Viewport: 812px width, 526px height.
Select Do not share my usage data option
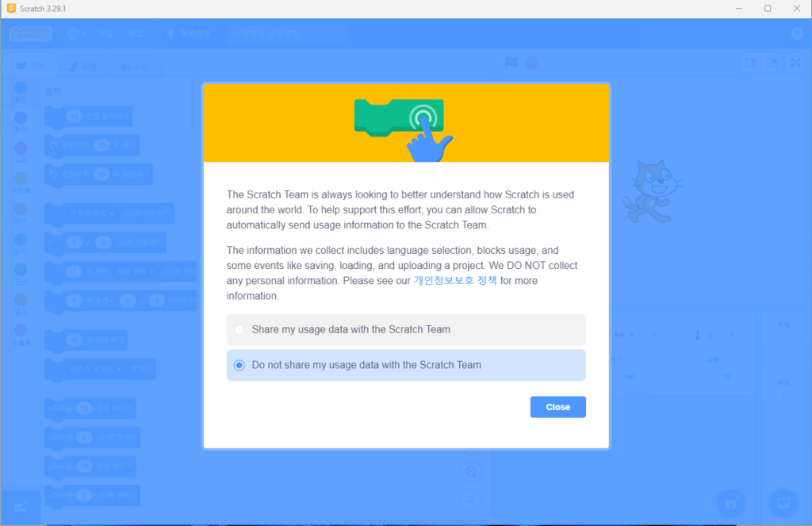pos(406,365)
